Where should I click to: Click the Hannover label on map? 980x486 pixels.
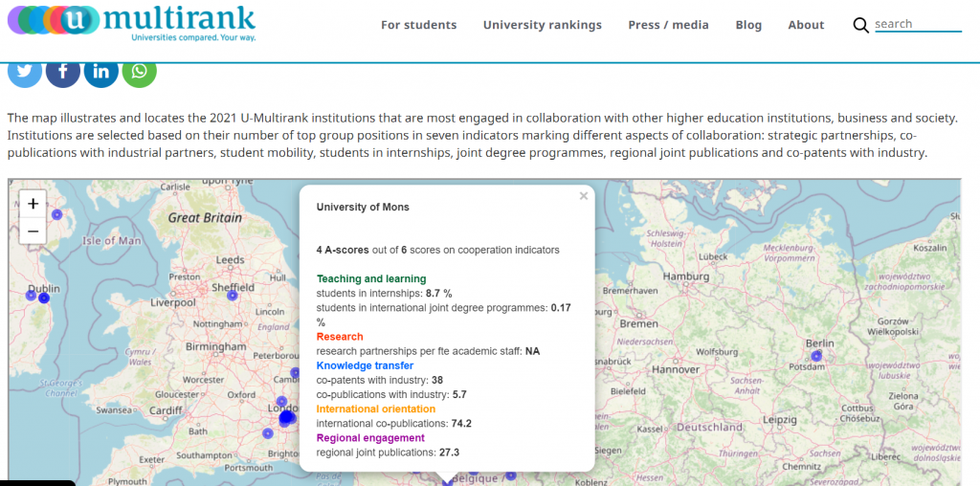click(676, 370)
